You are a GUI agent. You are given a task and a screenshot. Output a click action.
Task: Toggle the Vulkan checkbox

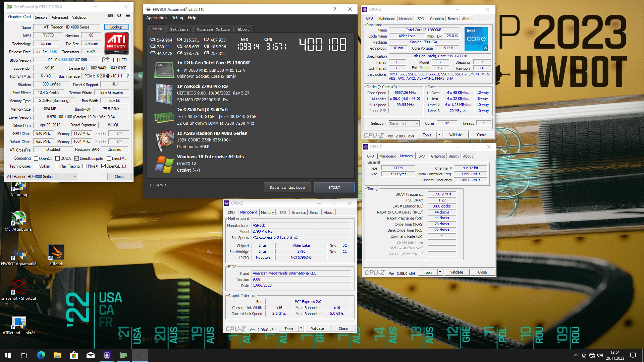click(x=36, y=166)
